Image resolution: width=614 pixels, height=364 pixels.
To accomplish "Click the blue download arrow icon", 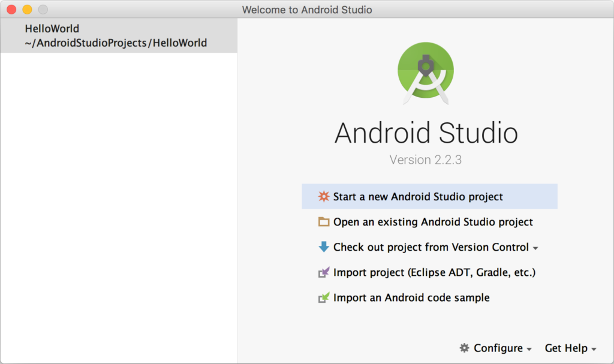I will tap(324, 247).
